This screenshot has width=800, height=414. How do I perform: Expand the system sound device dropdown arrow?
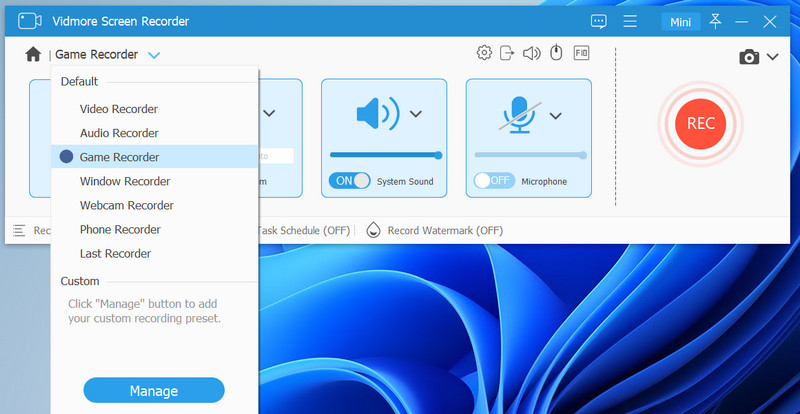click(416, 114)
